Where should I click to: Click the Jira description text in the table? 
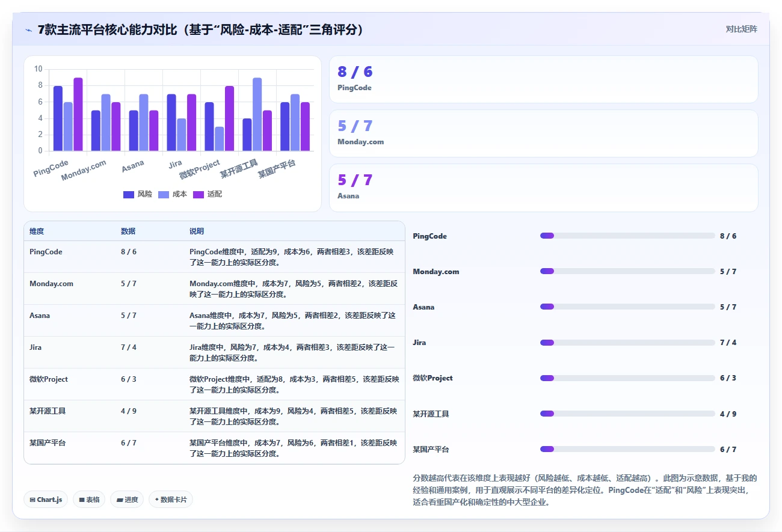(292, 353)
